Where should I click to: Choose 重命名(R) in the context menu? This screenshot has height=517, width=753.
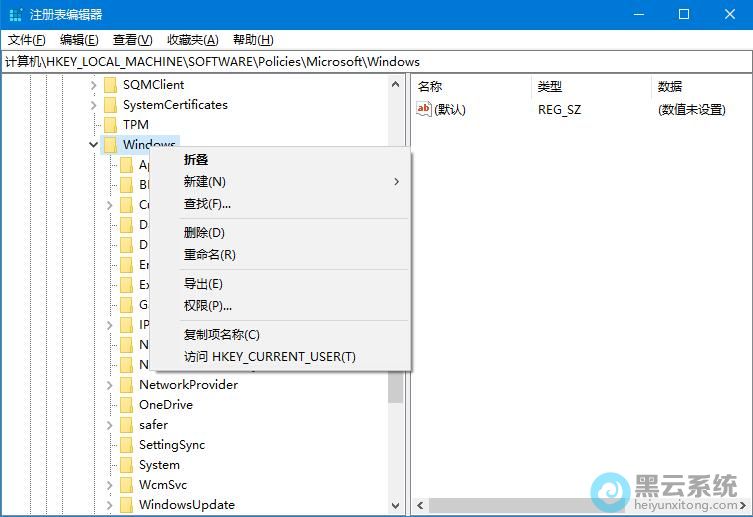[281, 254]
